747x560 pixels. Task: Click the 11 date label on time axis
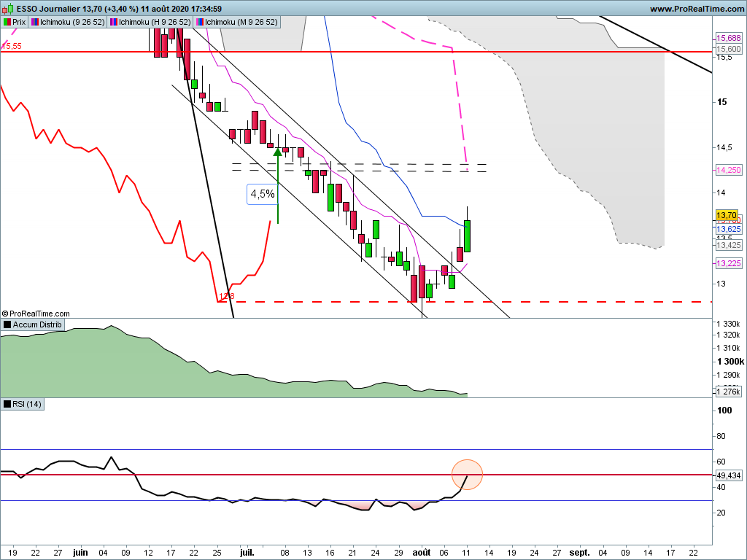coord(466,553)
